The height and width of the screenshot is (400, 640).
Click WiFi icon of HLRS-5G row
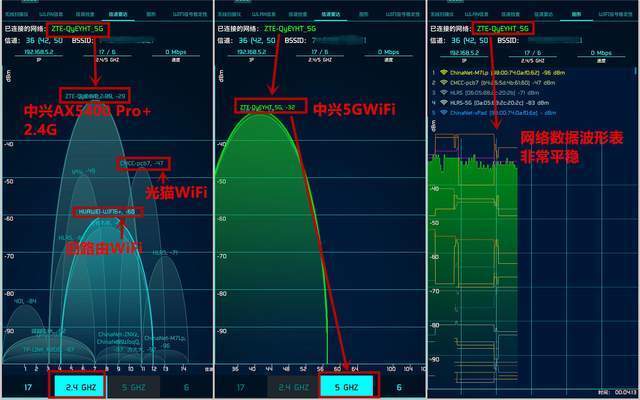coord(444,103)
